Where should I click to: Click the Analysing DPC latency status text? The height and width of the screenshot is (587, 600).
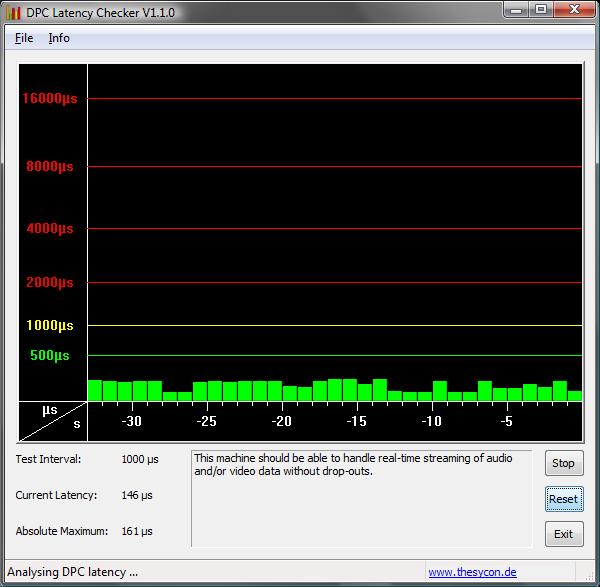pyautogui.click(x=73, y=572)
